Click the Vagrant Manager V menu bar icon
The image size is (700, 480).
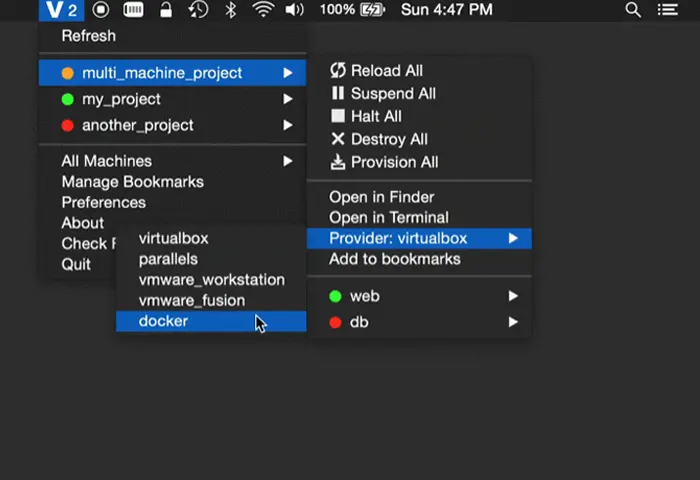pyautogui.click(x=54, y=10)
